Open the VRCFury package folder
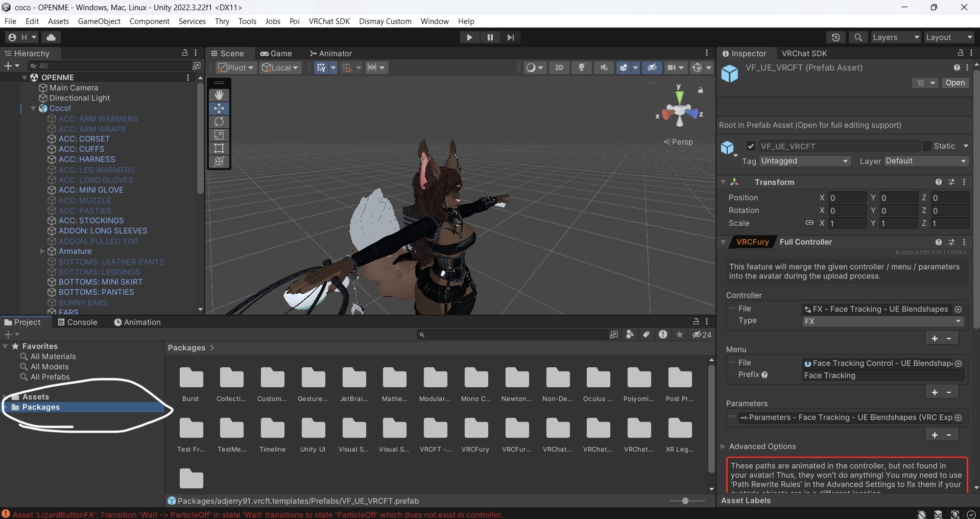 (475, 435)
